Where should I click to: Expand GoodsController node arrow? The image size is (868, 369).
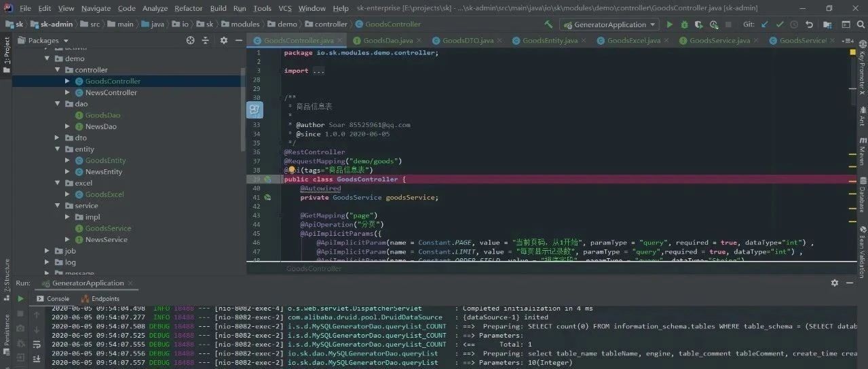click(x=67, y=81)
